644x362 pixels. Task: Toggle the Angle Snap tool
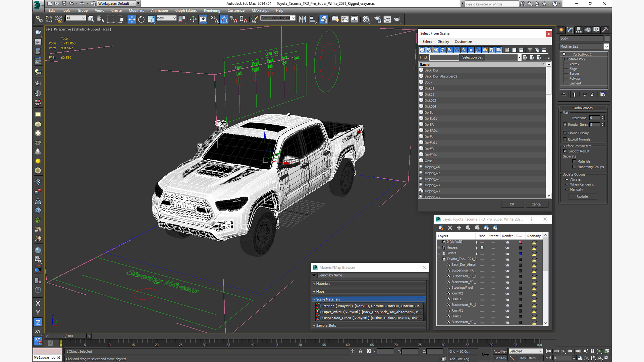[224, 19]
